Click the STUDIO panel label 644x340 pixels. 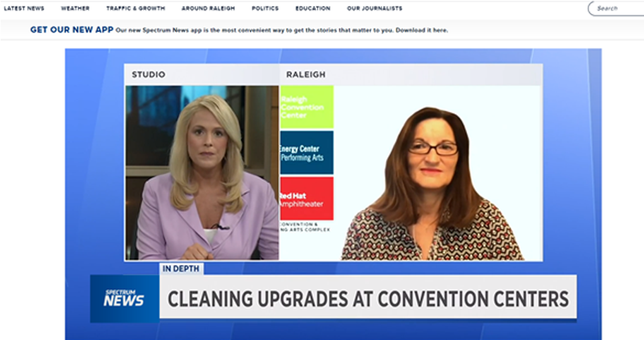tap(148, 74)
